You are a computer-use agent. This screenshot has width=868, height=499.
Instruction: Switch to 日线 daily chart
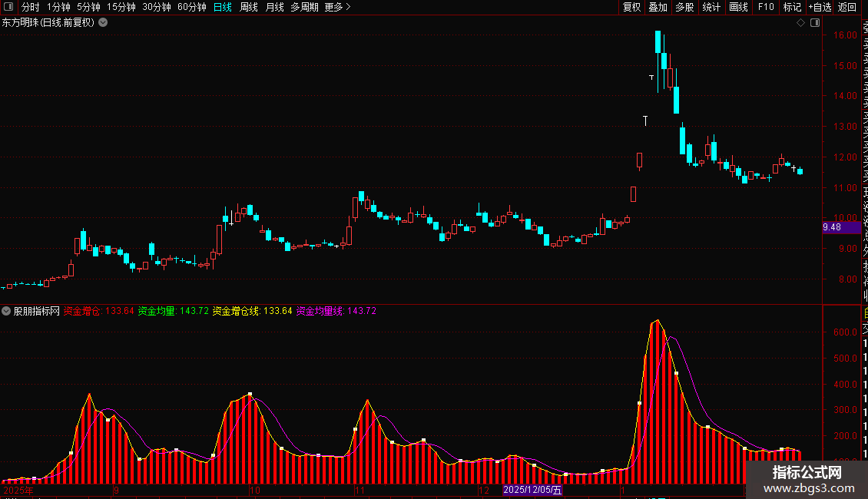coord(223,7)
